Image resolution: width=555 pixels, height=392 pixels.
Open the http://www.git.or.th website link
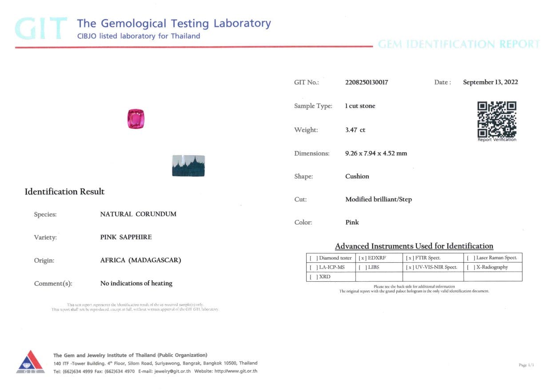click(x=236, y=371)
